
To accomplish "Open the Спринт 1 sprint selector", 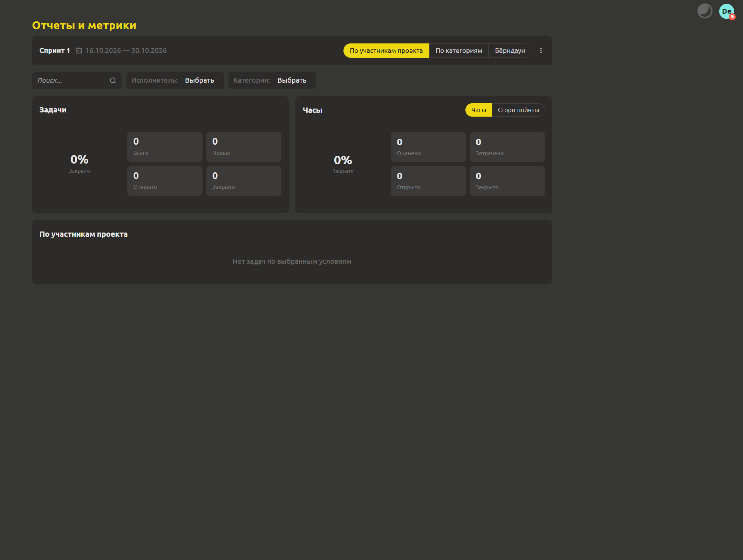I will click(x=55, y=50).
